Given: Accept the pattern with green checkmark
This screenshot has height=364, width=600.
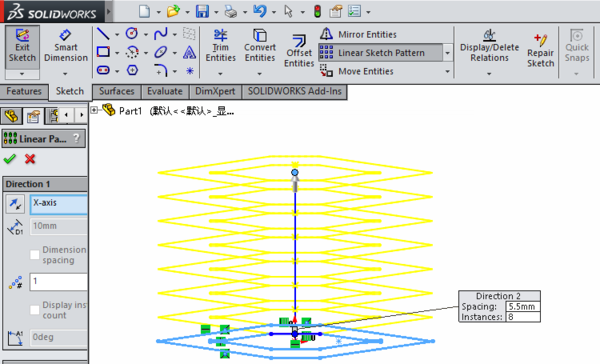Looking at the screenshot, I should [10, 159].
